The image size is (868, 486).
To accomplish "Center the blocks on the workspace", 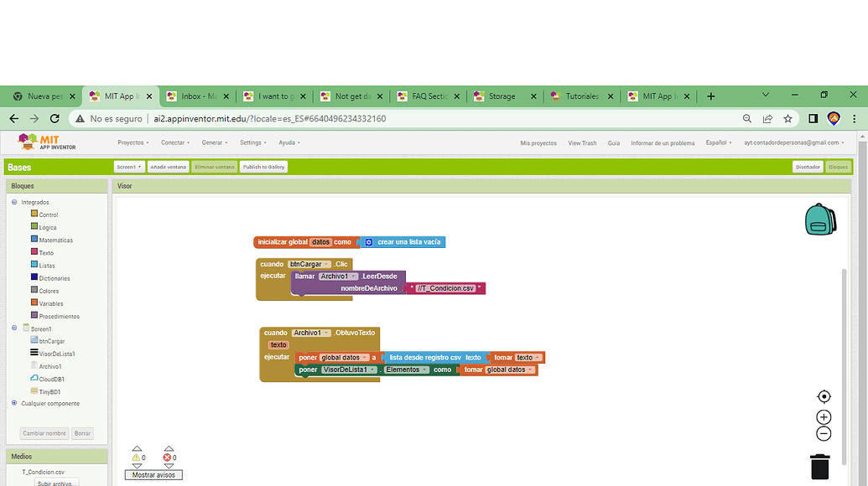I will [824, 396].
